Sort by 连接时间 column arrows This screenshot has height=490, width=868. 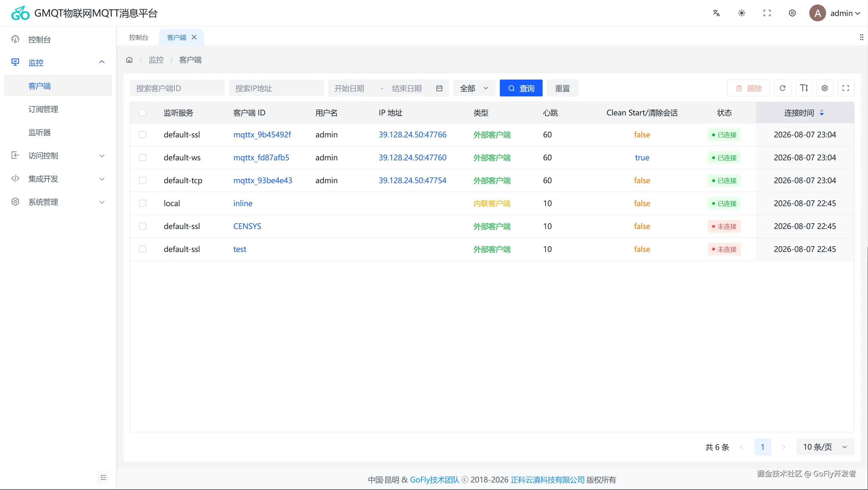tap(822, 113)
